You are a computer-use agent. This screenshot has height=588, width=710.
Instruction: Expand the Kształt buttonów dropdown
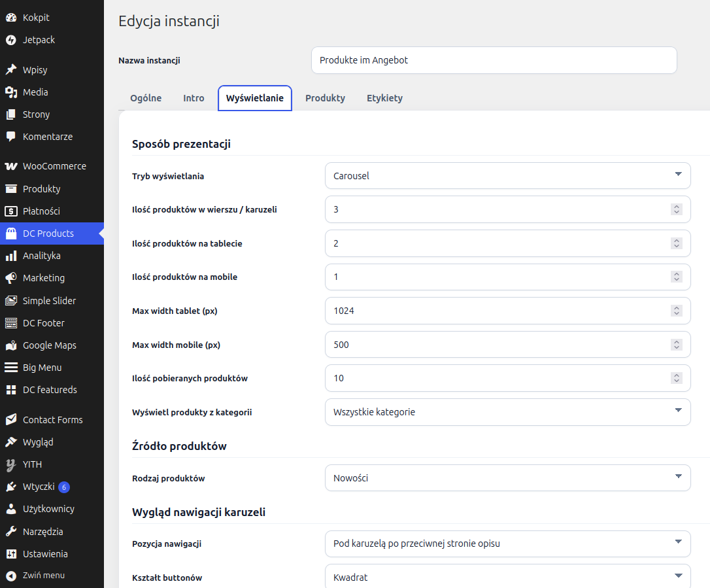coord(507,577)
